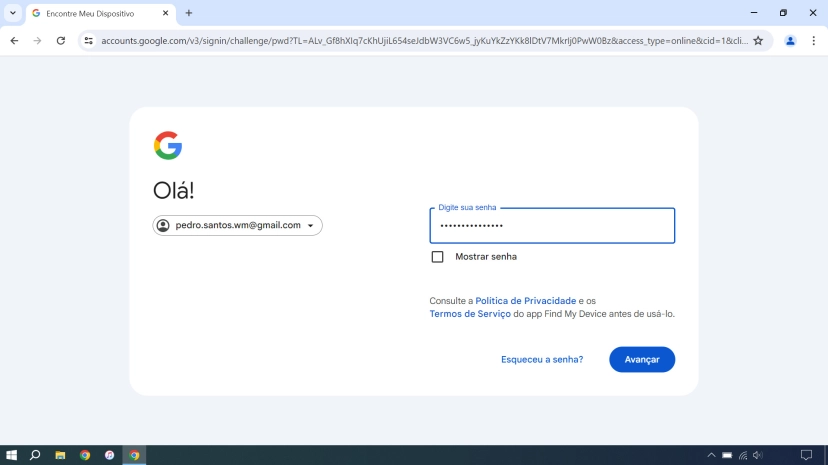Minimize the Chrome window
828x465 pixels.
[x=754, y=13]
